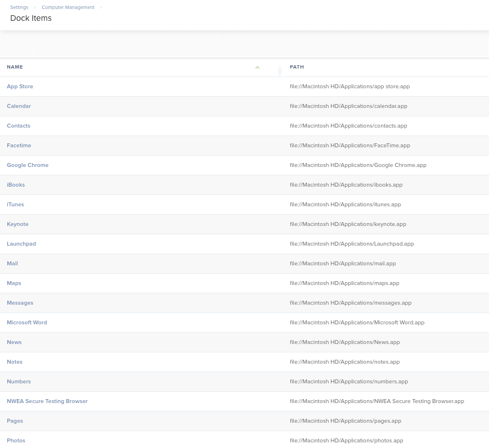Image resolution: width=489 pixels, height=448 pixels.
Task: Select the path ending in itunes.app
Action: [346, 205]
